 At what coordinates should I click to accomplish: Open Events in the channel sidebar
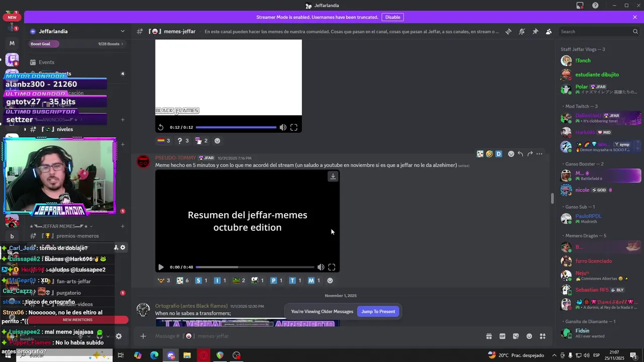pos(46,62)
